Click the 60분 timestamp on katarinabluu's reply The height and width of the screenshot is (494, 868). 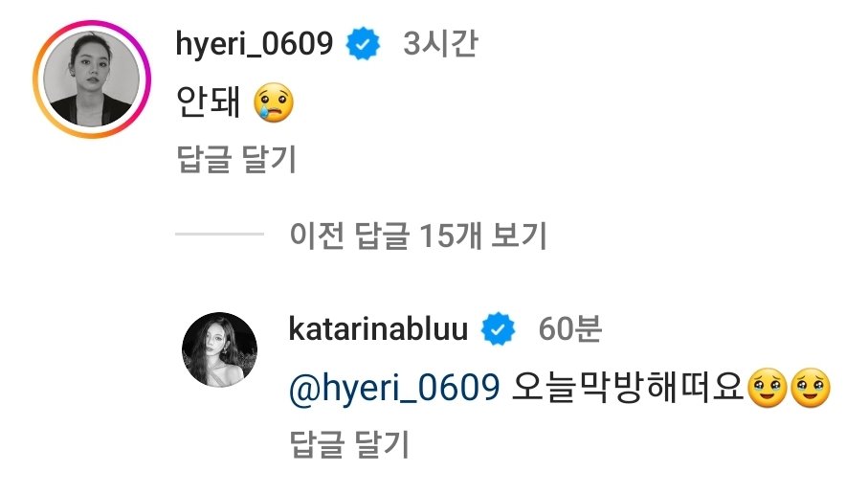(x=570, y=329)
